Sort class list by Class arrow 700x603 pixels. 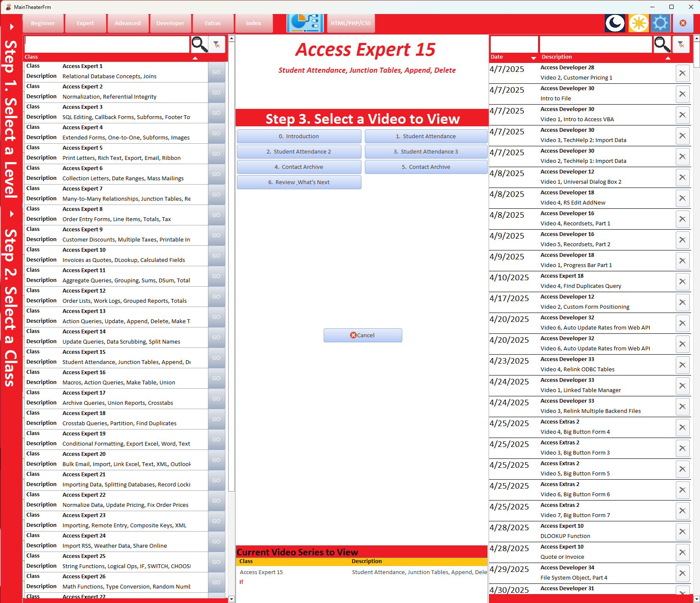point(195,58)
